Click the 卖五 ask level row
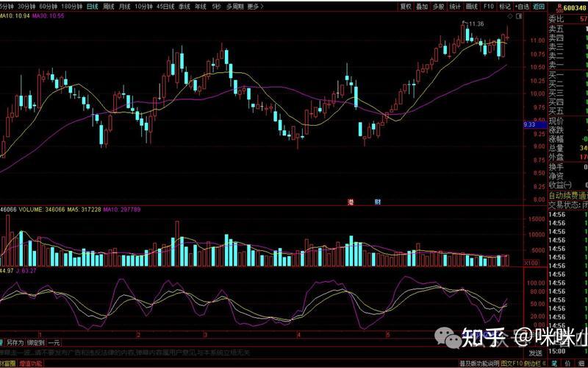The image size is (588, 368). (568, 29)
